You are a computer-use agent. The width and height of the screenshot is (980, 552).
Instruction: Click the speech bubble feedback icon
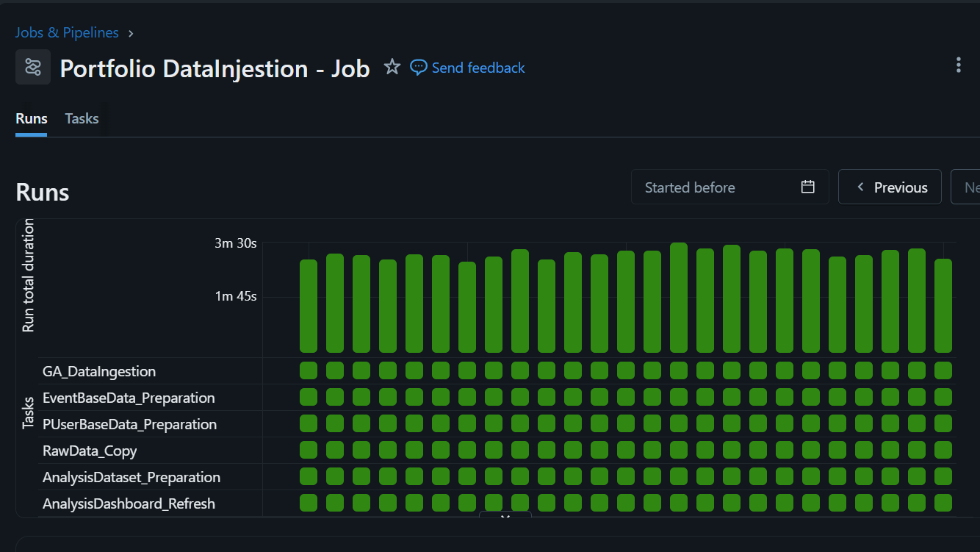[x=418, y=68]
